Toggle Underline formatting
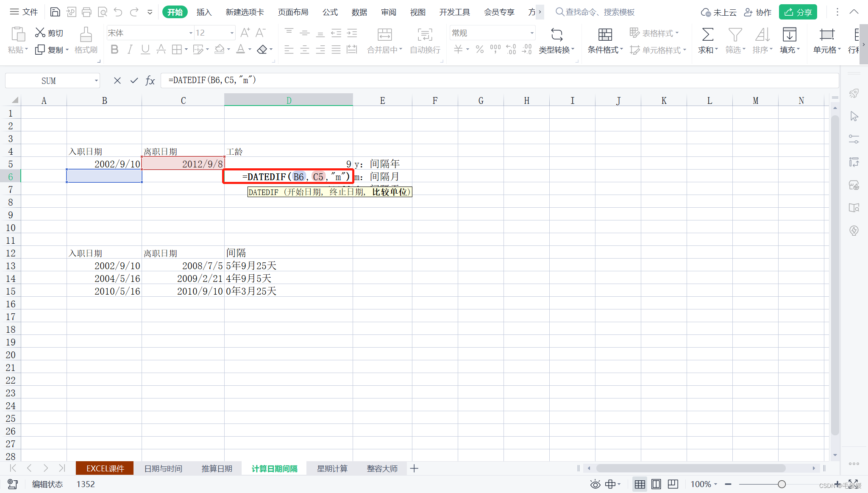The image size is (868, 493). pos(145,50)
